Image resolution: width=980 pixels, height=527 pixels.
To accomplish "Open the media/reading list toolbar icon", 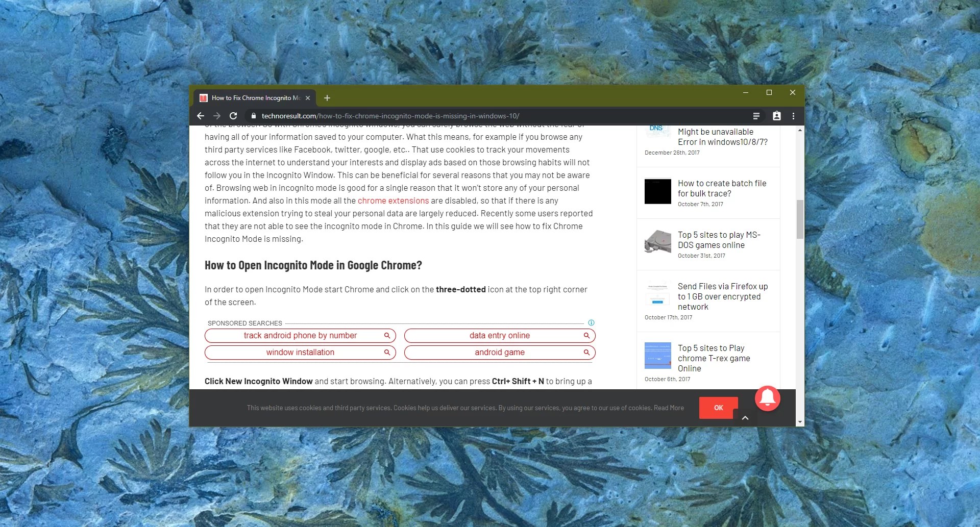I will (x=756, y=116).
